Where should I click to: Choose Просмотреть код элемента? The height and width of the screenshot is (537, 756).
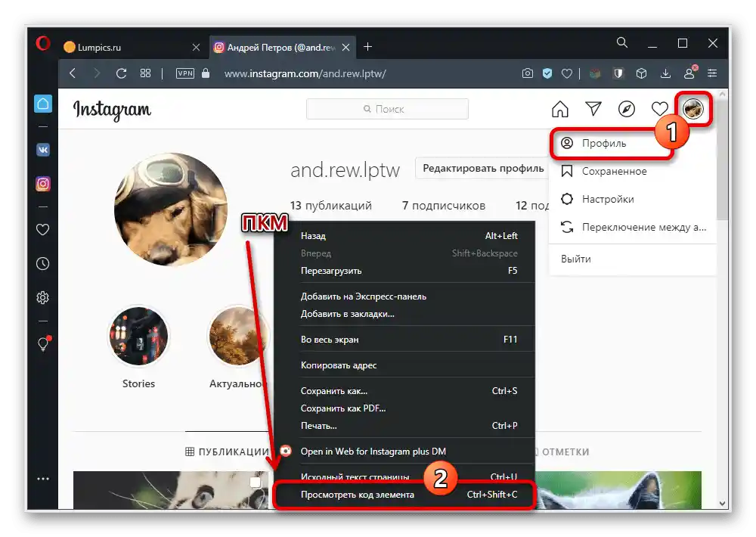click(405, 495)
